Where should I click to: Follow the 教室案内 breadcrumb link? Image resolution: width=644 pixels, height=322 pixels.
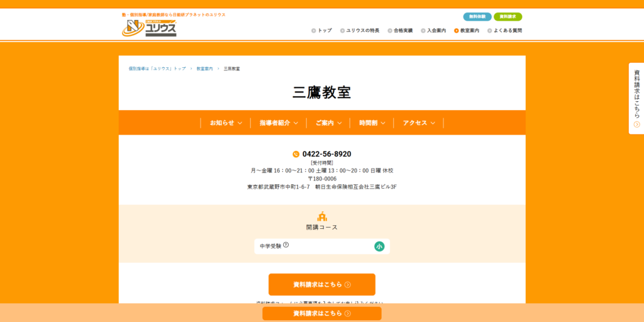pyautogui.click(x=204, y=68)
